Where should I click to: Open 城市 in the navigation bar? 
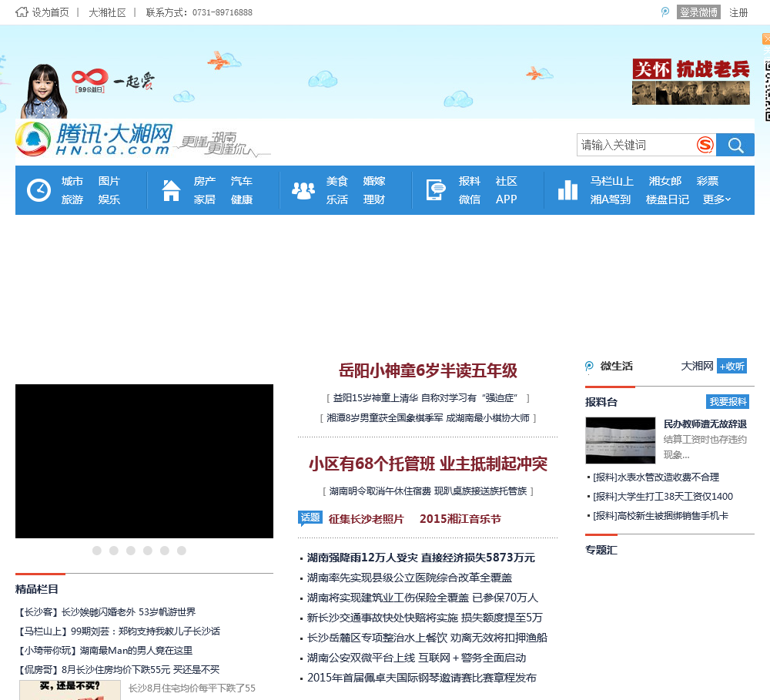pos(72,181)
